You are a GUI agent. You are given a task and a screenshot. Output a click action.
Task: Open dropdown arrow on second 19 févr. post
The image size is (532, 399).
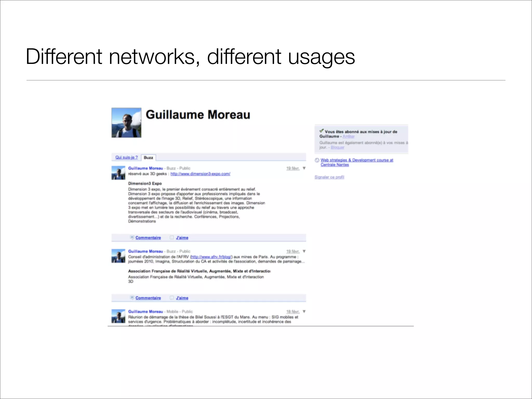pyautogui.click(x=304, y=251)
